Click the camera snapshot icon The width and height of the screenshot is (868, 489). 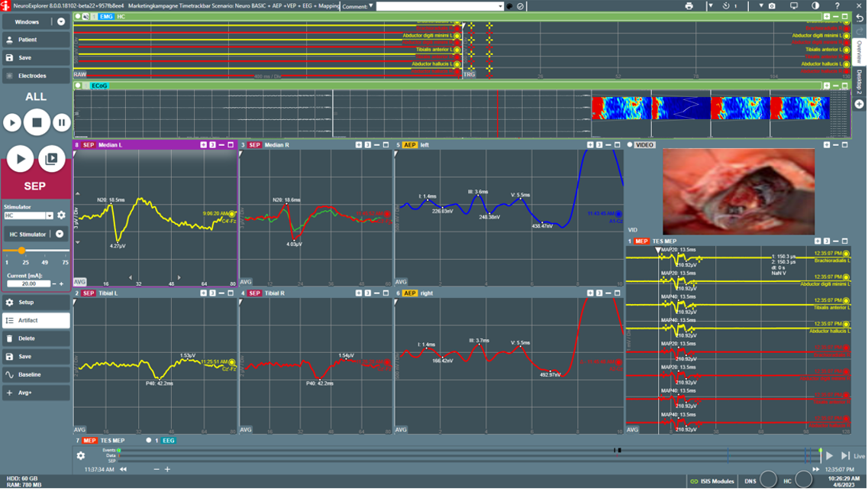point(773,6)
